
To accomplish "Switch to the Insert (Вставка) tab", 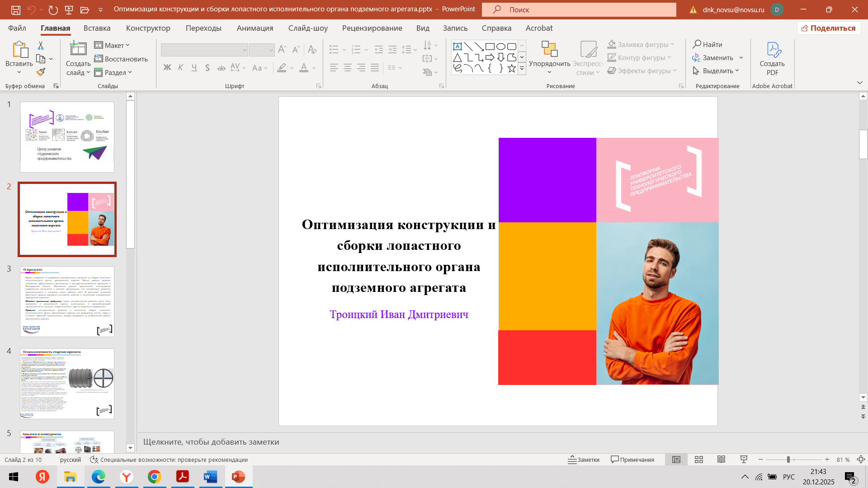I will pyautogui.click(x=97, y=28).
